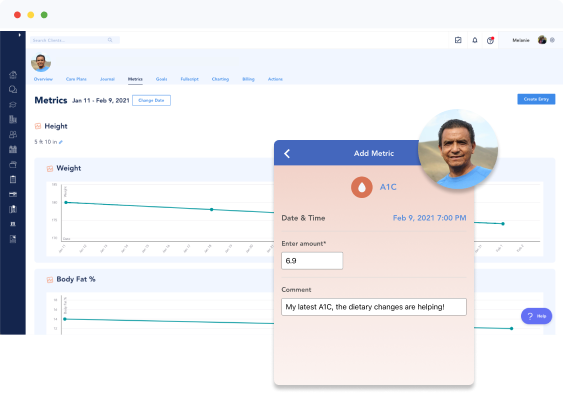Switch to the Journal tab

tap(107, 79)
